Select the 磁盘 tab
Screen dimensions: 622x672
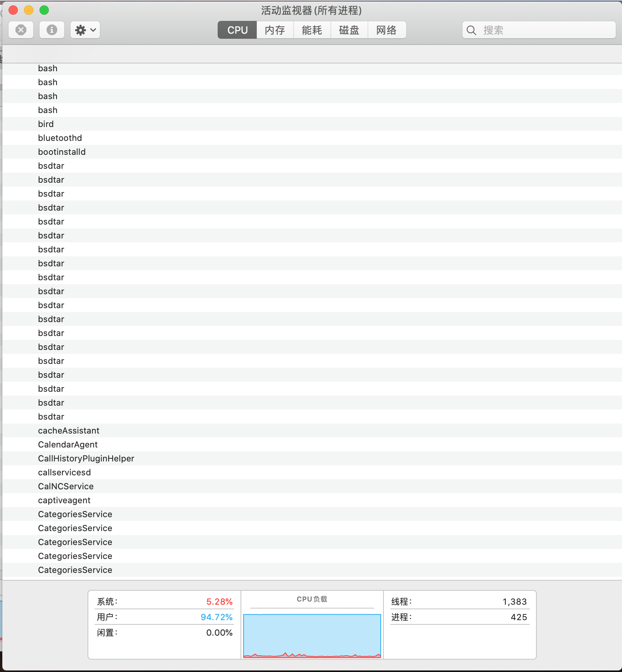coord(349,30)
